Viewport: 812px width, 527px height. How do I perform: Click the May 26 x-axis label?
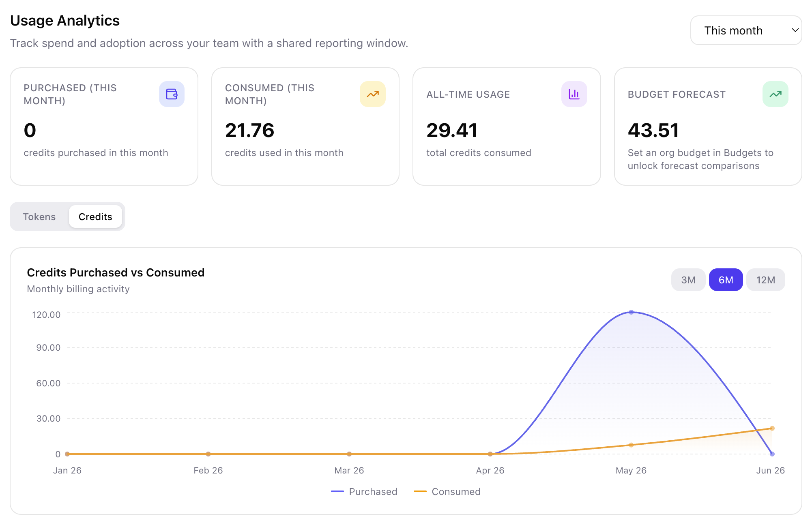coord(631,471)
